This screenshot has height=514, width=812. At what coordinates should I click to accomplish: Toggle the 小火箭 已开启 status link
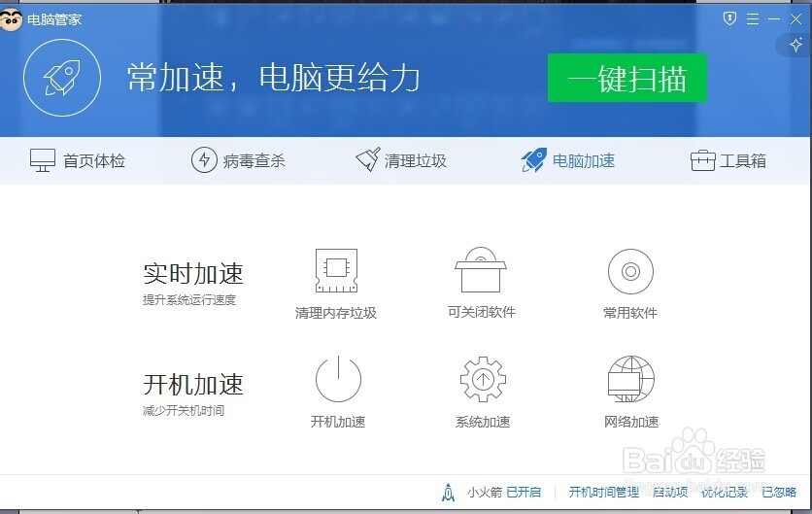click(524, 492)
